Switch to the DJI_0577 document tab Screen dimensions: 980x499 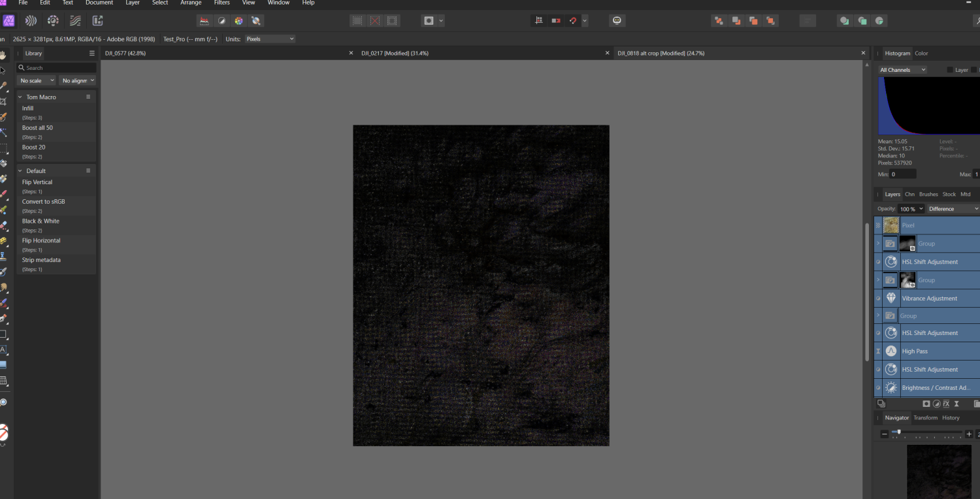[x=125, y=54]
